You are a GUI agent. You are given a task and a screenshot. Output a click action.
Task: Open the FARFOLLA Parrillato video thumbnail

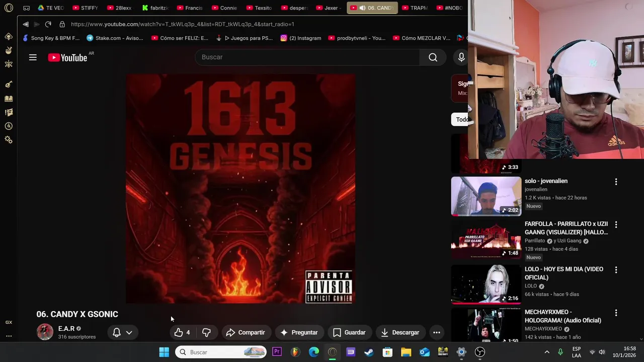coord(486,239)
